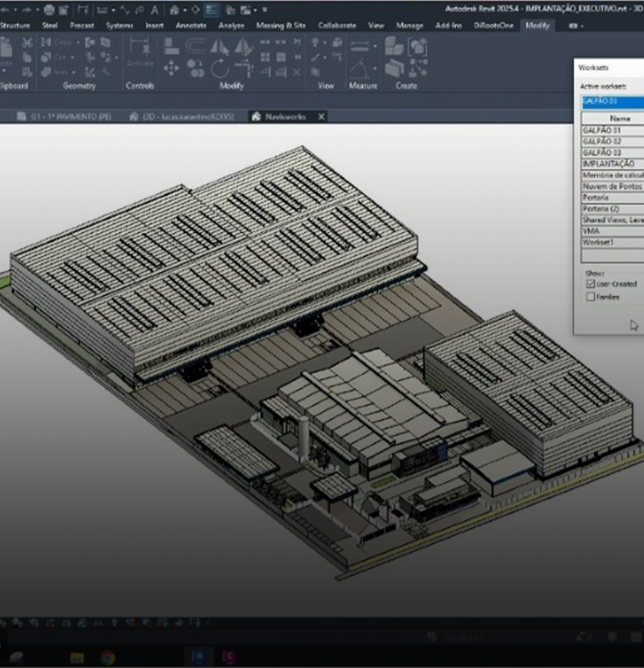Expand the Measure tool dropdown arrow
The width and height of the screenshot is (644, 668).
pyautogui.click(x=374, y=47)
